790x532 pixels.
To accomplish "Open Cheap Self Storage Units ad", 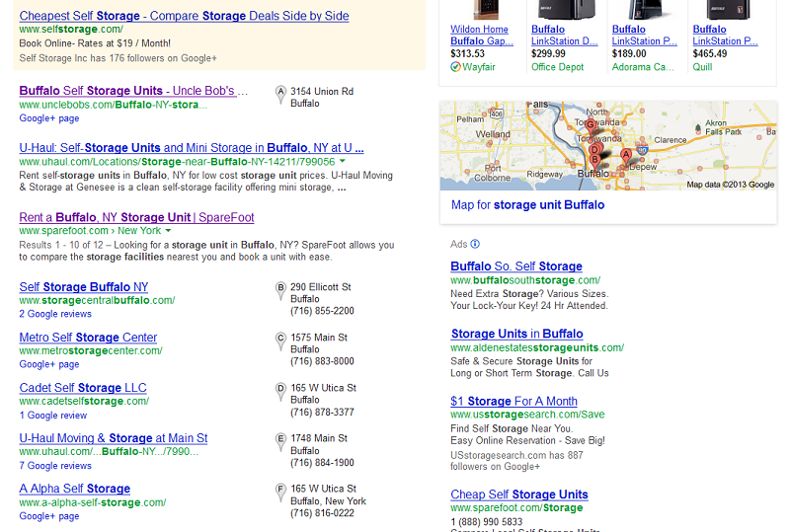I will click(x=519, y=494).
